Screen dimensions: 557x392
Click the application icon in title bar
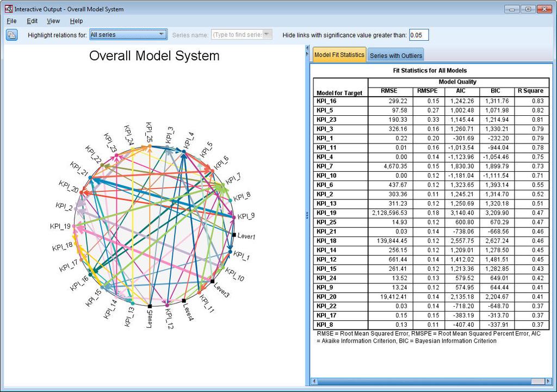[9, 9]
